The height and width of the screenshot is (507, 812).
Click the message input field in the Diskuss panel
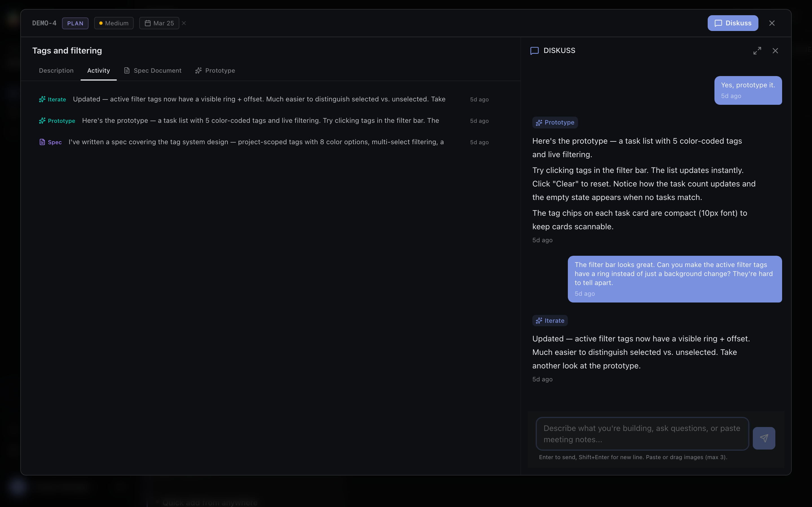641,434
